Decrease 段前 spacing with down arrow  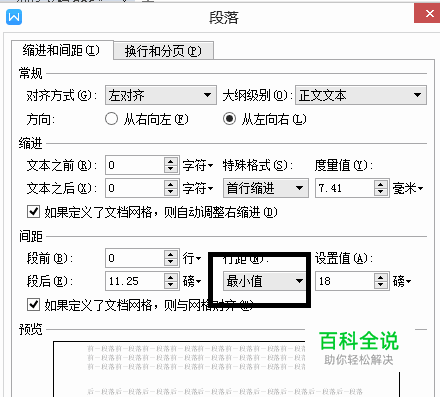(x=171, y=262)
